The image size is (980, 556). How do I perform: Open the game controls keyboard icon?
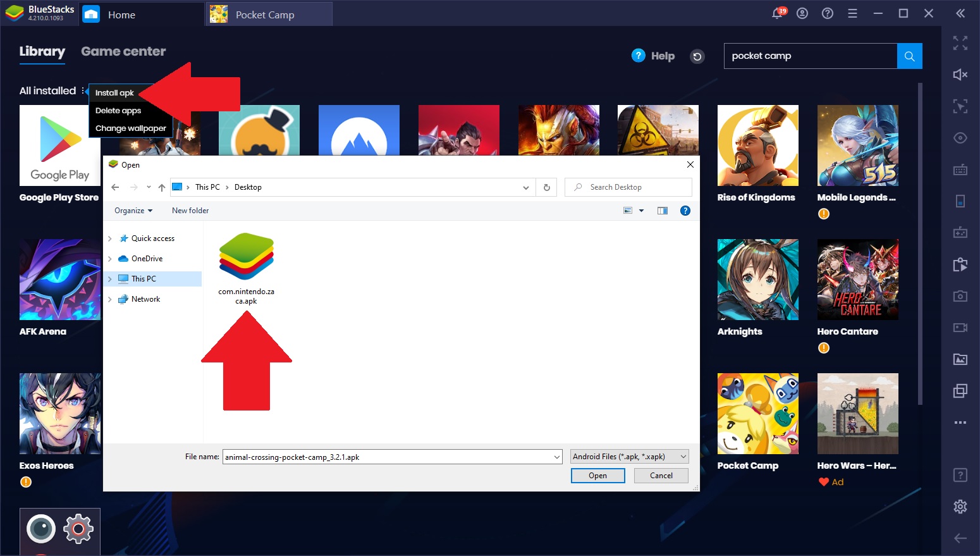[960, 170]
